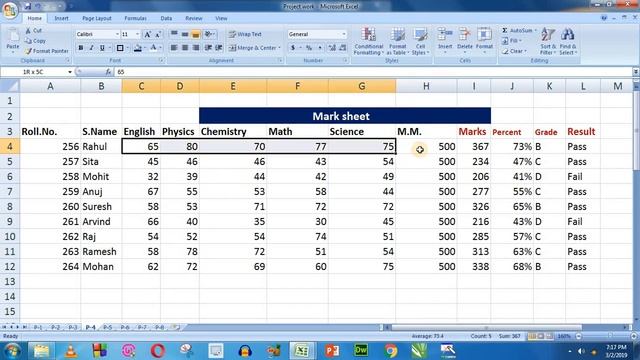Click the Copy button
The height and width of the screenshot is (360, 640).
click(35, 41)
